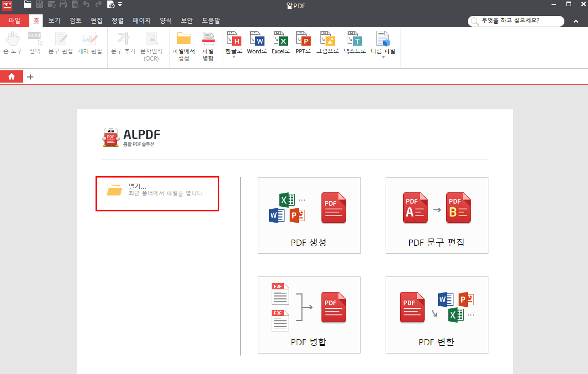Open the quick access toolbar customize dropdown
The image size is (588, 374).
coord(120,5)
